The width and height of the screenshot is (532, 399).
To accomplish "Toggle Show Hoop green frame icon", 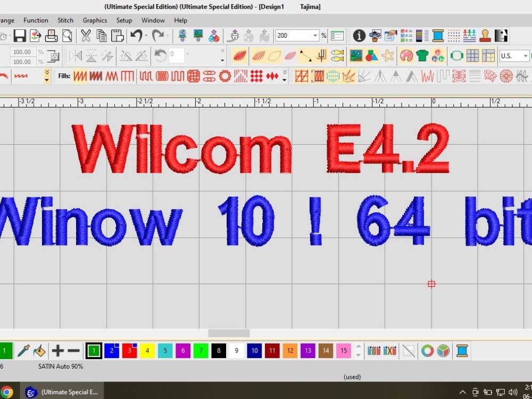I will [456, 56].
